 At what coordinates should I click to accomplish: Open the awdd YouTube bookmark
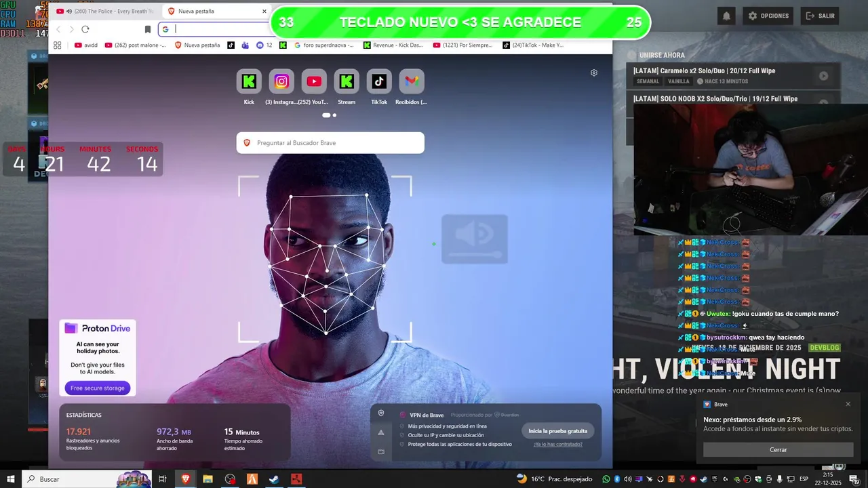[x=86, y=45]
